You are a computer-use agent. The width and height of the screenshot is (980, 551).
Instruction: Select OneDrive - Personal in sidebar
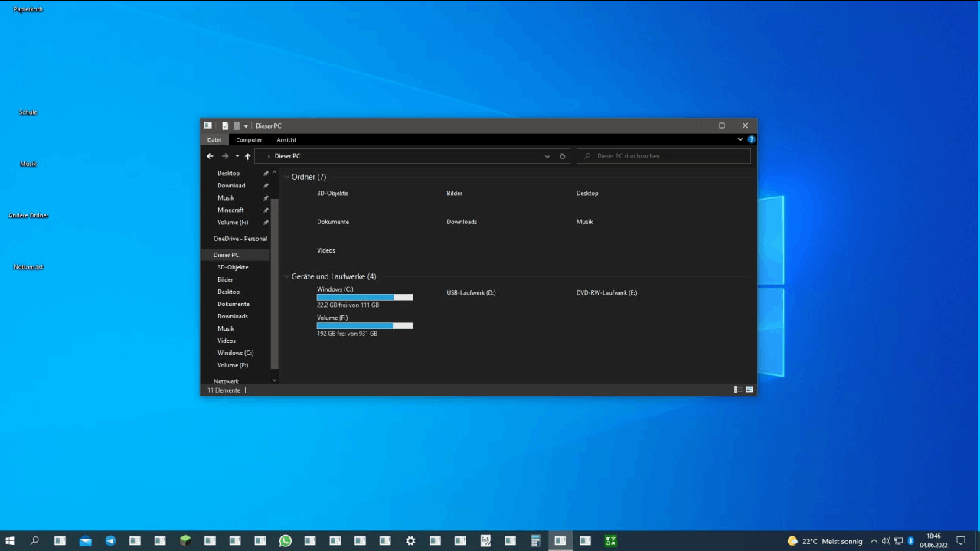tap(240, 239)
